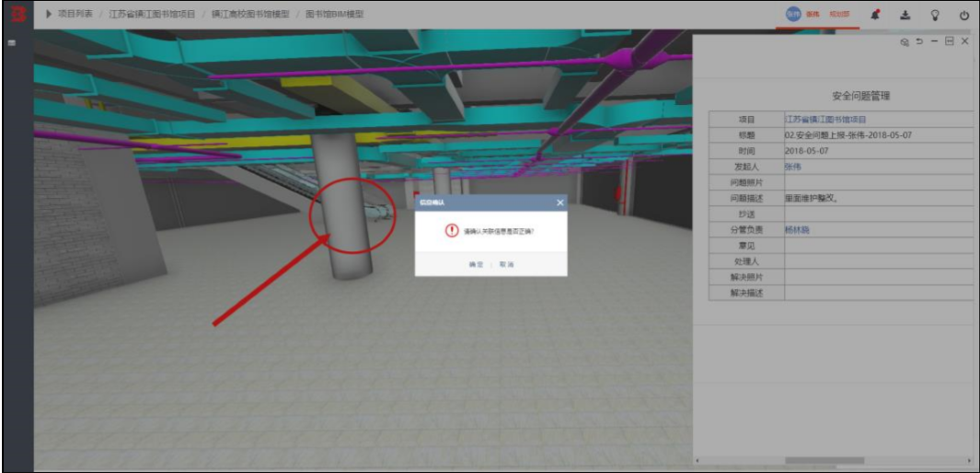This screenshot has width=980, height=473.
Task: Click the panel's horizontal scrollbar thumb
Action: [824, 460]
